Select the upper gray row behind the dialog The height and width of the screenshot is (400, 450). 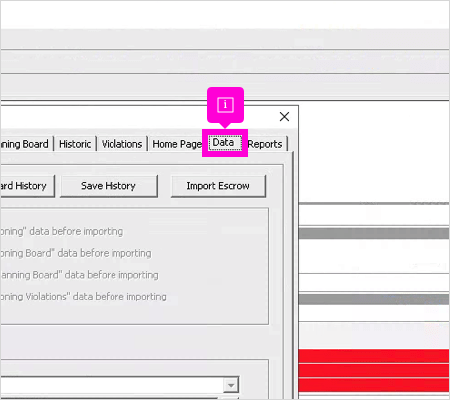click(374, 234)
